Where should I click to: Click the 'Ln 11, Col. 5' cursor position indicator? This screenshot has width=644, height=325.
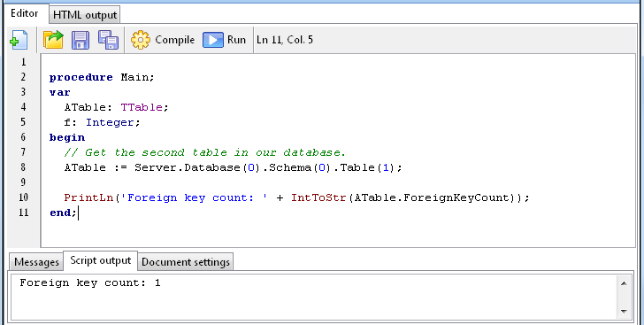coord(285,40)
